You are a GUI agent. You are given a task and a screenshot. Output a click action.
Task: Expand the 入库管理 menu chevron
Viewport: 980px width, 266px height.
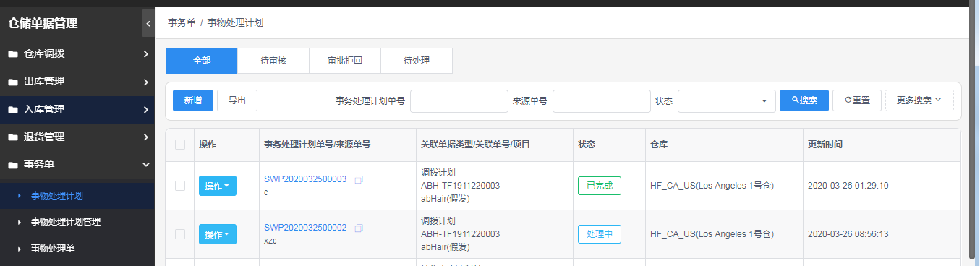[145, 110]
